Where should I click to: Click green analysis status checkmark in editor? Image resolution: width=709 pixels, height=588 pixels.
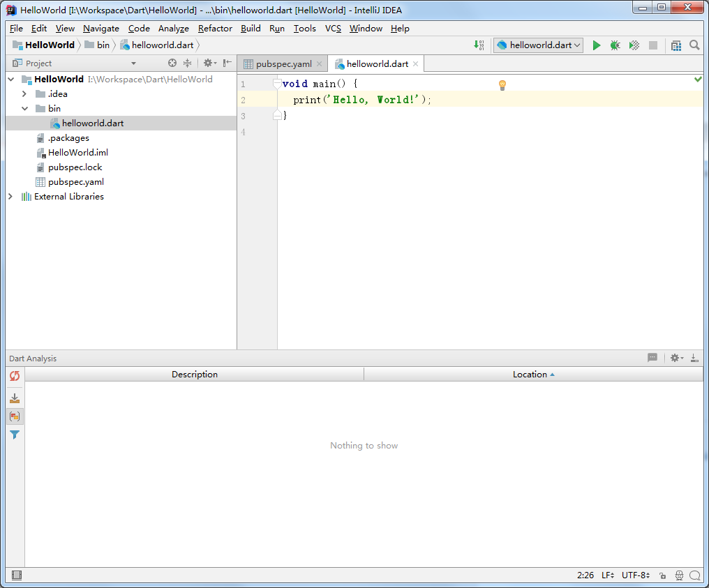(x=698, y=79)
